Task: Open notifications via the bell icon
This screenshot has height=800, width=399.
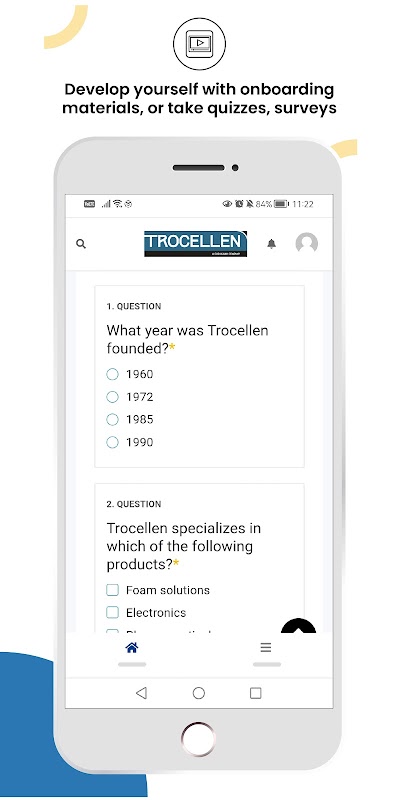Action: click(271, 244)
